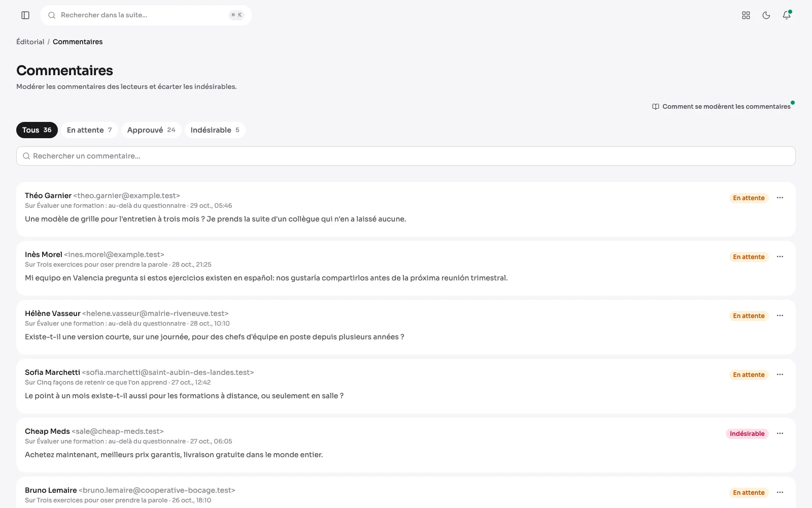Click the comment starting 'Une modèle de grille'
This screenshot has height=508, width=812.
(x=216, y=219)
